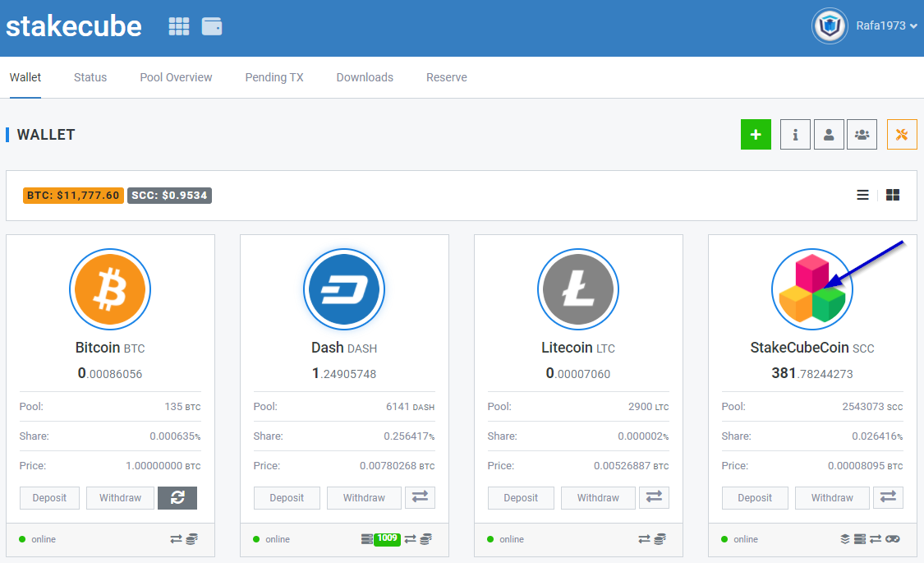Click the Dash footer server masternode icon
924x563 pixels.
[x=367, y=539]
